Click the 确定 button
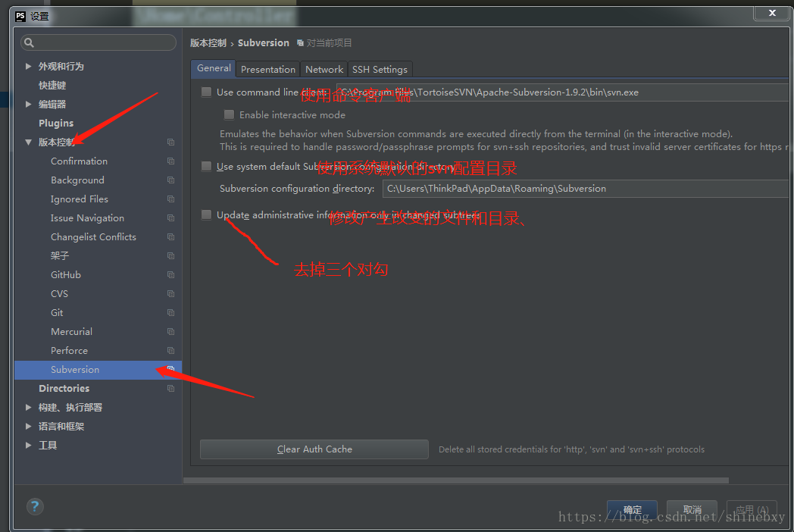Screen dimensions: 794x532 click(632, 510)
